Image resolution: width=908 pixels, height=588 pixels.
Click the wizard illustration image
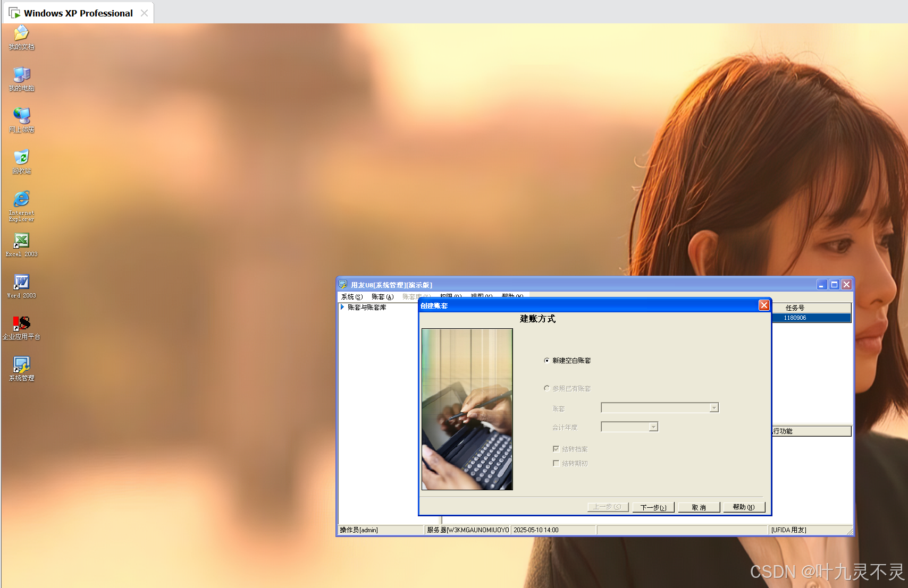[467, 409]
